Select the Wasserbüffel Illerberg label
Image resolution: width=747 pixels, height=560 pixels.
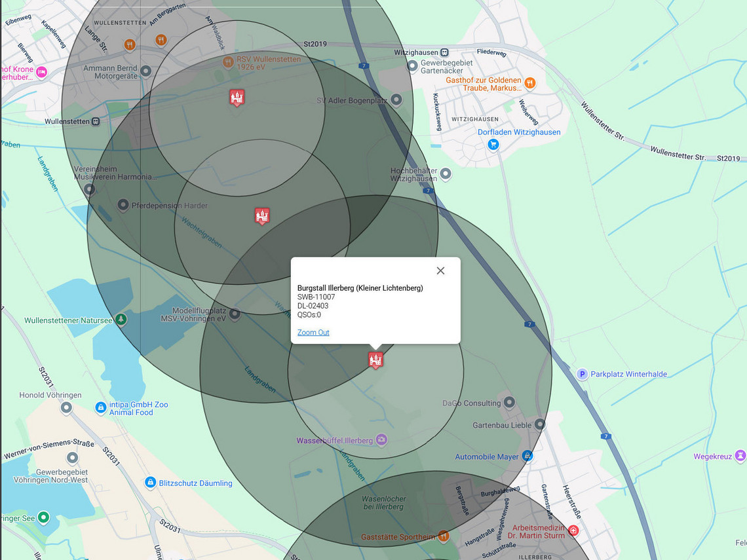335,441
